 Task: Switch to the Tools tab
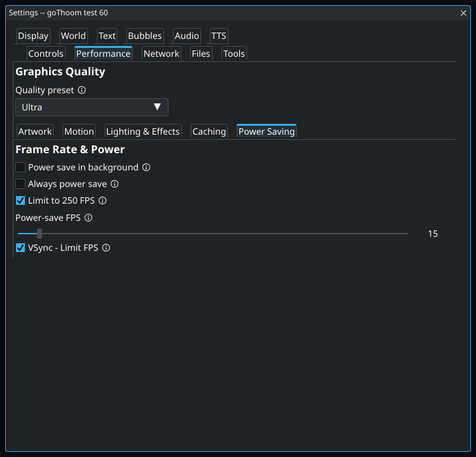(234, 54)
